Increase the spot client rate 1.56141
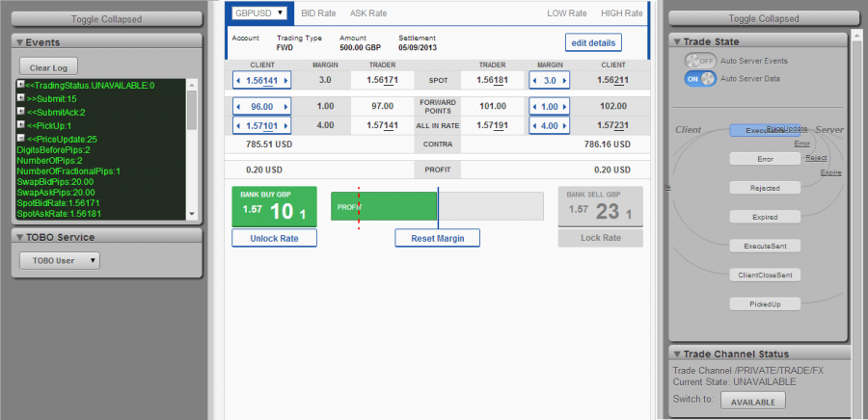The width and height of the screenshot is (868, 420). click(285, 81)
